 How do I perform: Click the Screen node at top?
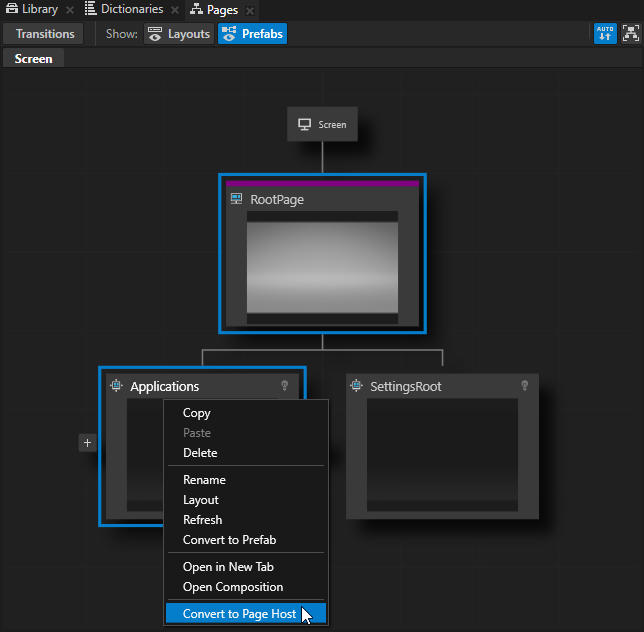coord(322,125)
